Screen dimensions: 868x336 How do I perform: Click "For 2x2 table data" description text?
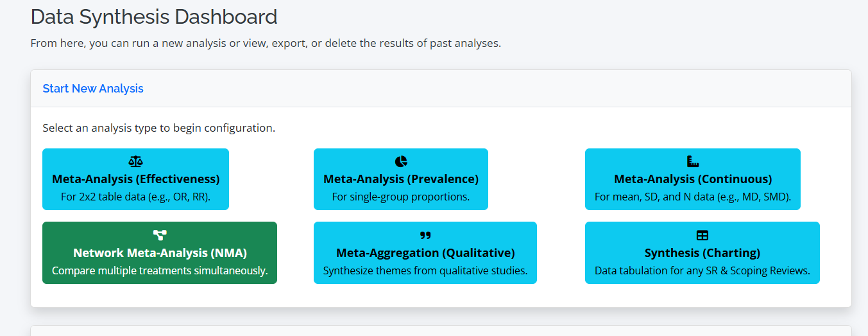pyautogui.click(x=135, y=197)
